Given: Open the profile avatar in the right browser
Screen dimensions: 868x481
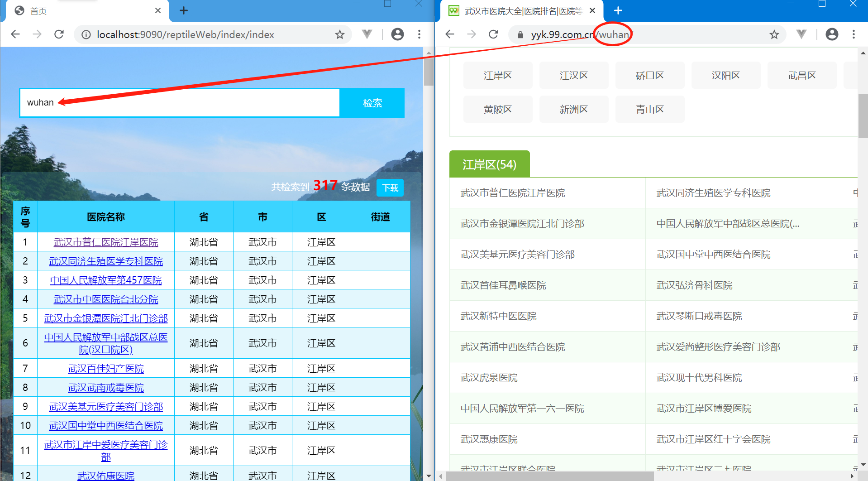Looking at the screenshot, I should [x=832, y=34].
